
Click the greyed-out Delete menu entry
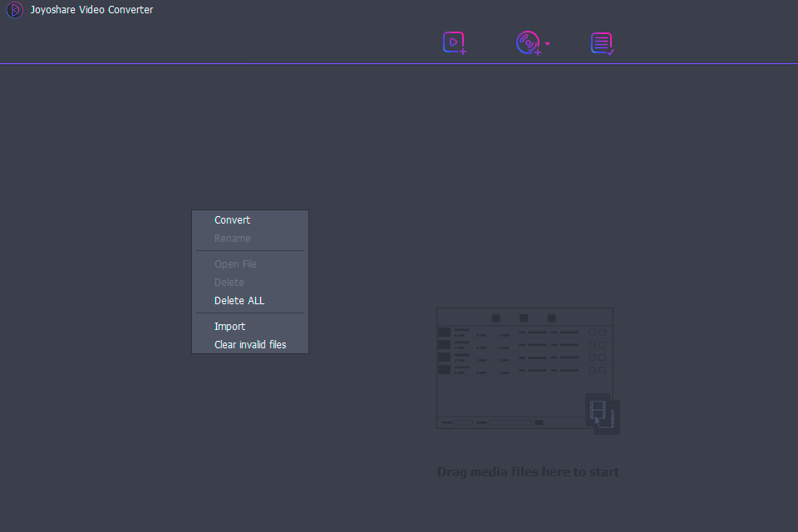pos(229,283)
